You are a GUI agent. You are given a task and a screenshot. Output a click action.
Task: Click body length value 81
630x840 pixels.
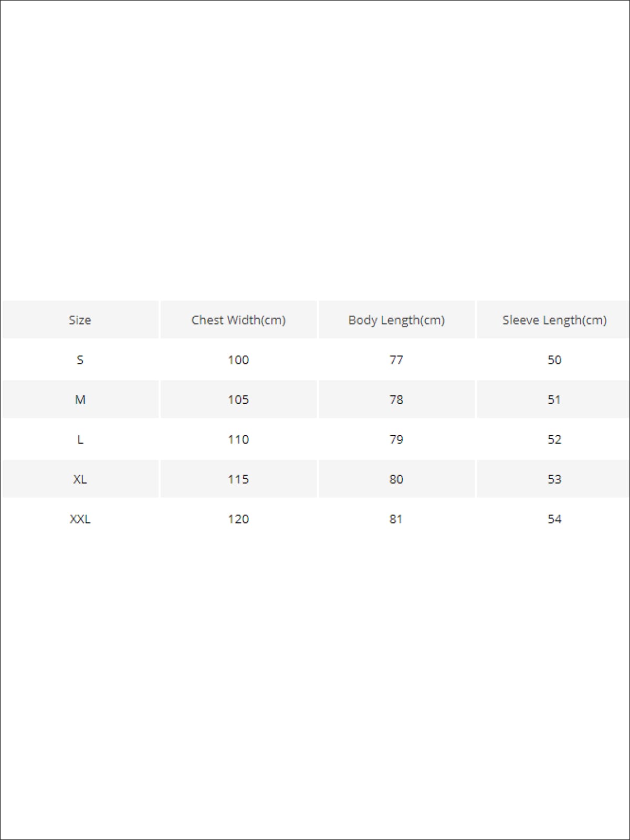pos(396,519)
